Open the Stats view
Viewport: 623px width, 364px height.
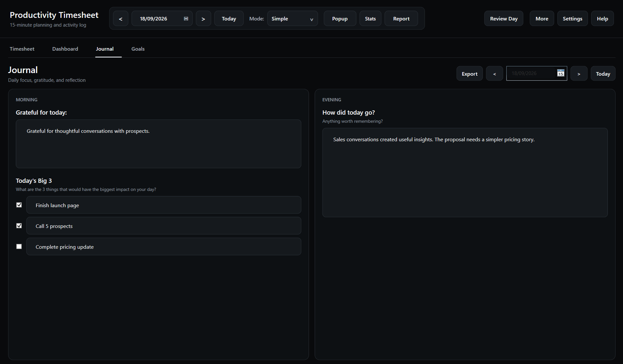(x=370, y=19)
